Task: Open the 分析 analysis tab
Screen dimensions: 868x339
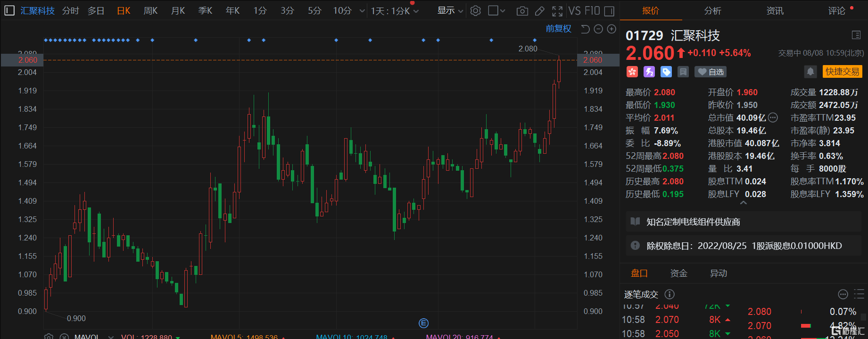Action: 713,10
